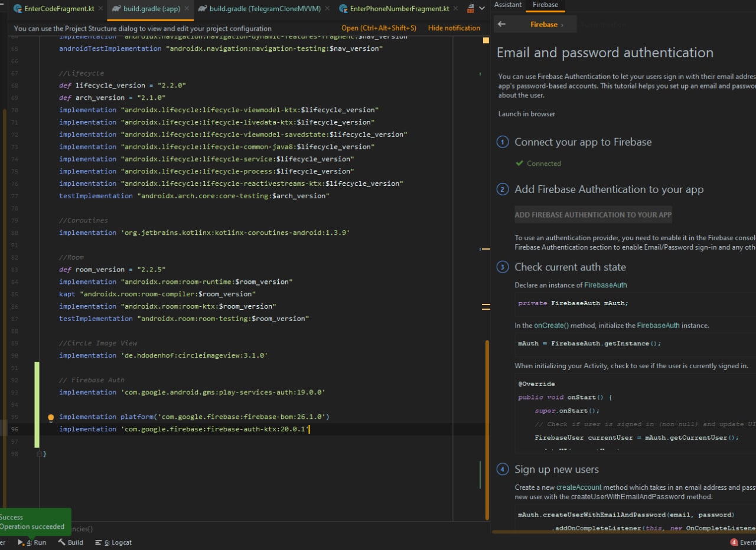Click ADD FIREBASE AUTHENTICATION TO YOUR APP button

(593, 215)
